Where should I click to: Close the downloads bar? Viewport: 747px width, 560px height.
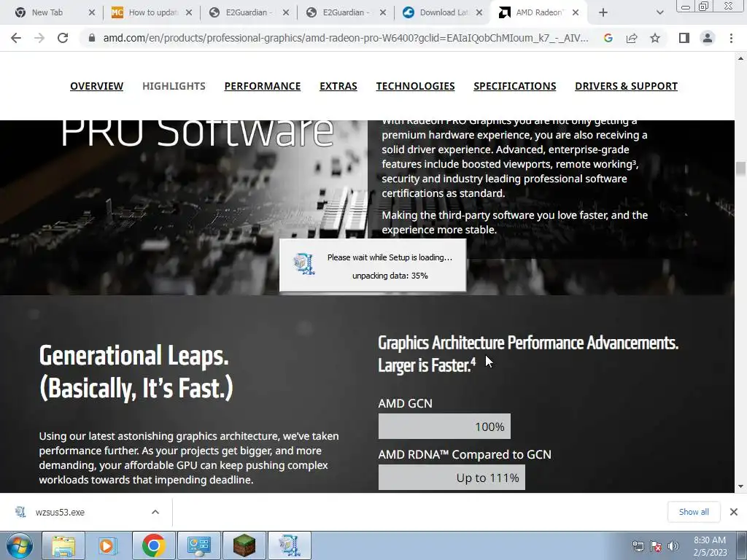[x=734, y=512]
